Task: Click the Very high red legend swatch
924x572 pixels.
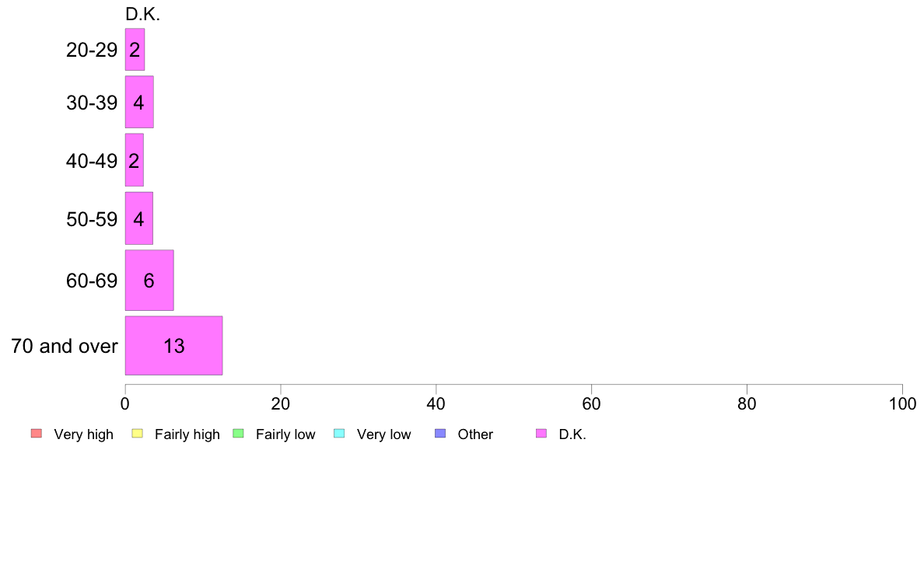Action: pyautogui.click(x=37, y=434)
